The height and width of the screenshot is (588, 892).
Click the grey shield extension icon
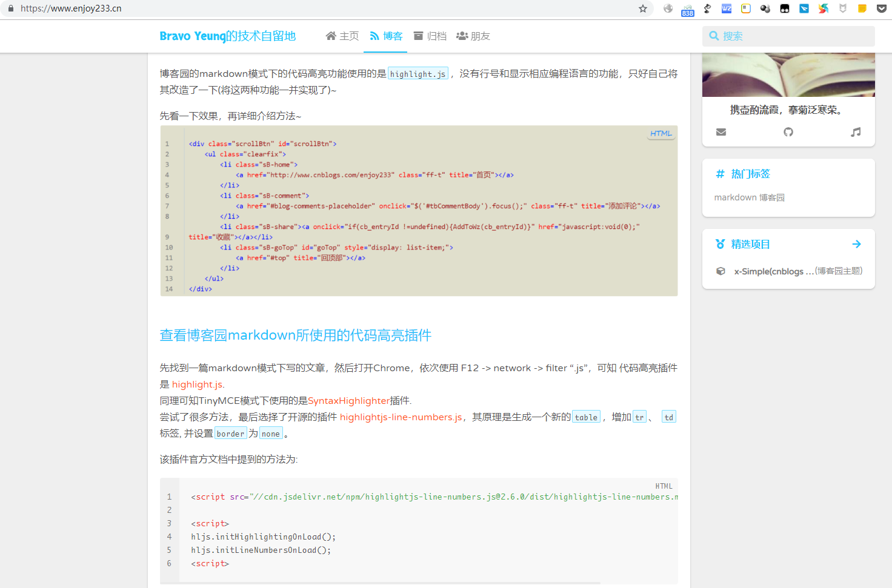click(x=843, y=8)
